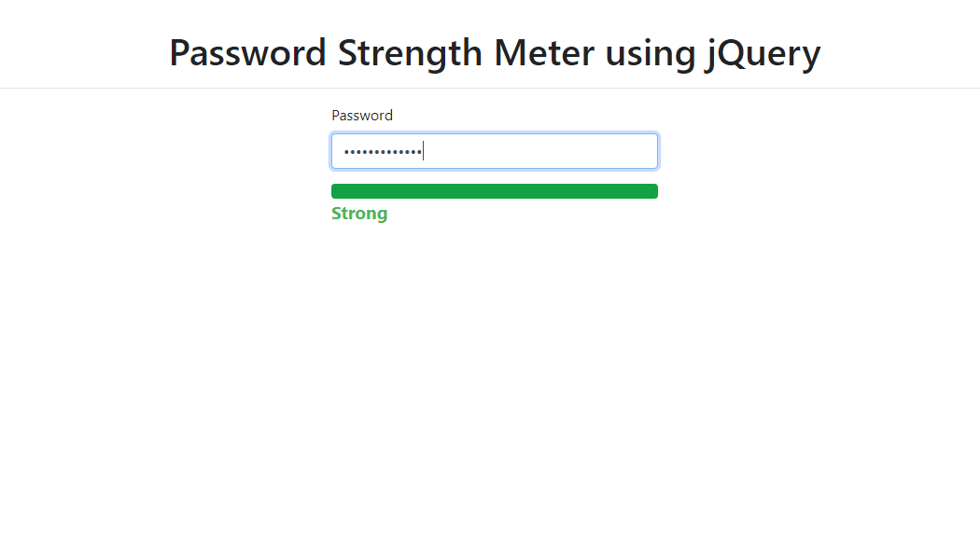
Task: Click the word jQuery in the heading
Action: click(763, 52)
